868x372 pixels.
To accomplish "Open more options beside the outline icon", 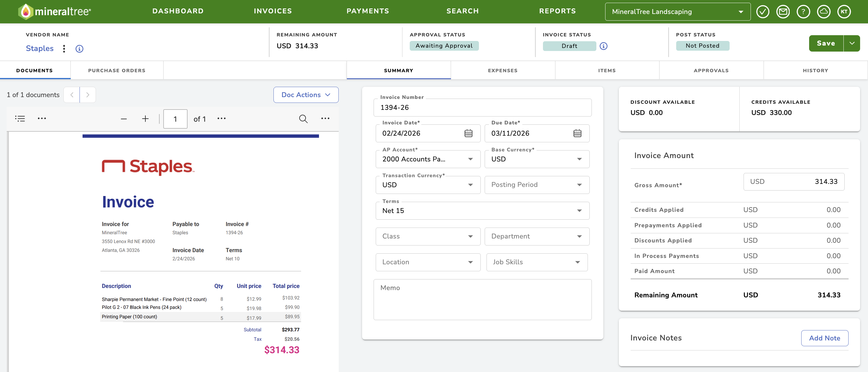I will 42,119.
